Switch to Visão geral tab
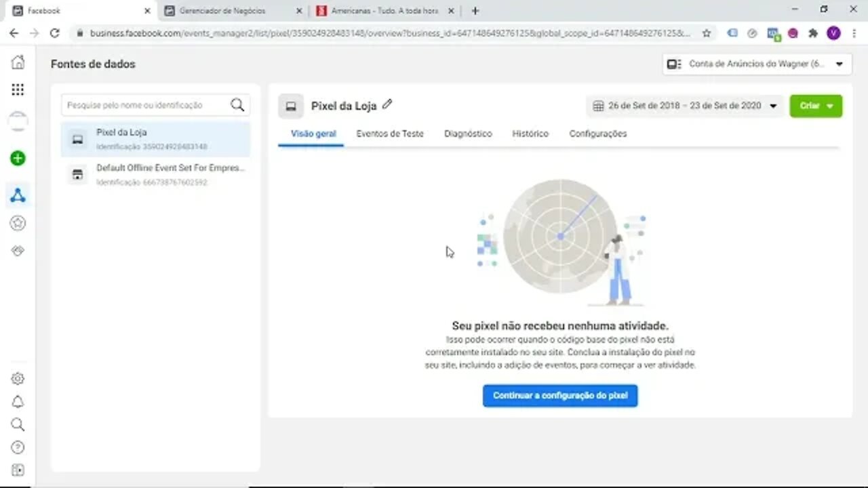This screenshot has height=488, width=868. (313, 134)
